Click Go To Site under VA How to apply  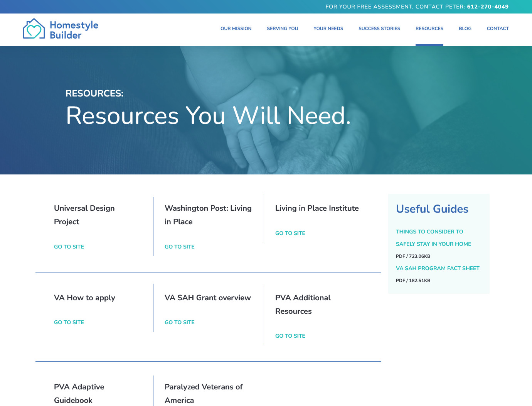point(69,322)
